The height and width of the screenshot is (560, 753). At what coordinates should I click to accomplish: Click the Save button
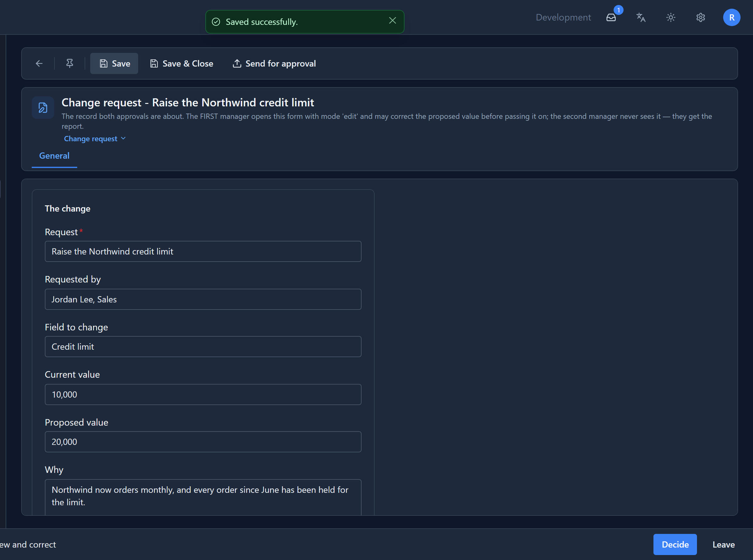coord(114,63)
